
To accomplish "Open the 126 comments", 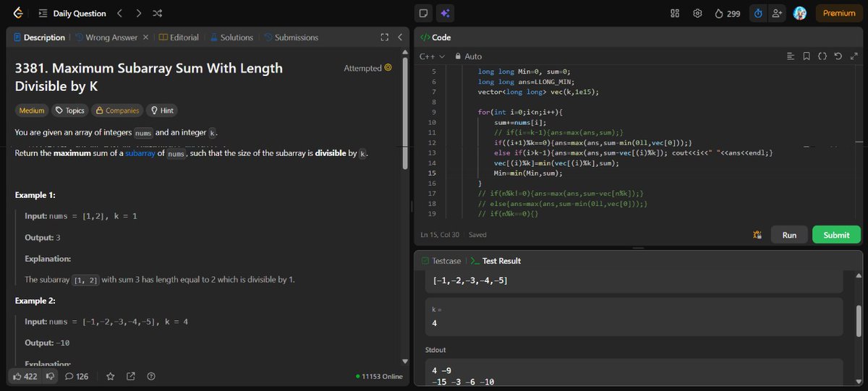I will coord(77,377).
